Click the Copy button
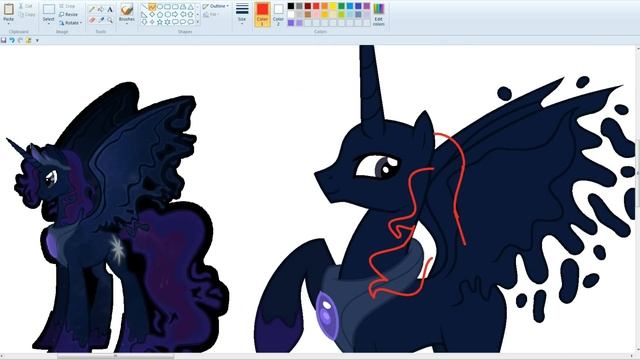Image resolution: width=640 pixels, height=360 pixels. (x=27, y=14)
